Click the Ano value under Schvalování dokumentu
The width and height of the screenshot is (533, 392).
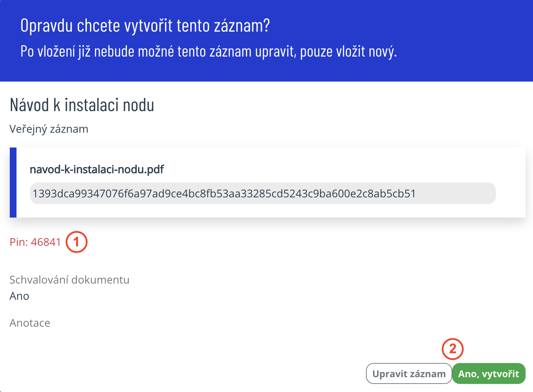19,296
